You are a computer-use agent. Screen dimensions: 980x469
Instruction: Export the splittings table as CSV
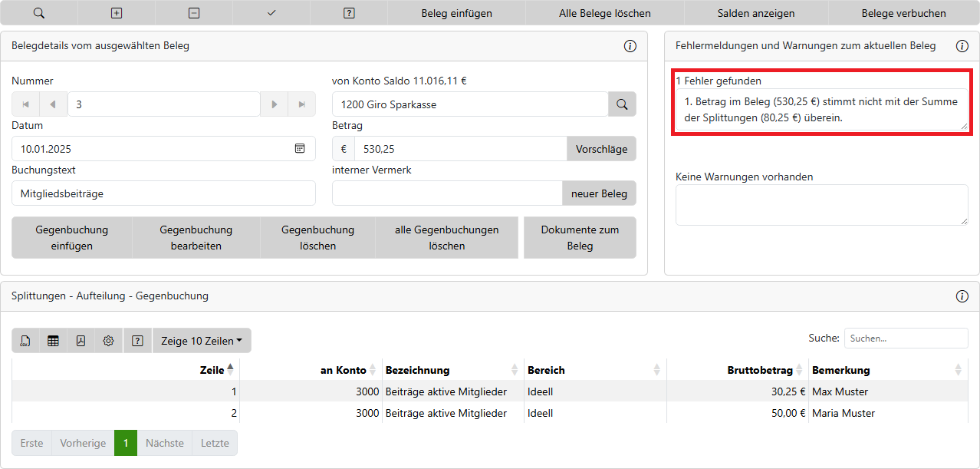point(25,341)
